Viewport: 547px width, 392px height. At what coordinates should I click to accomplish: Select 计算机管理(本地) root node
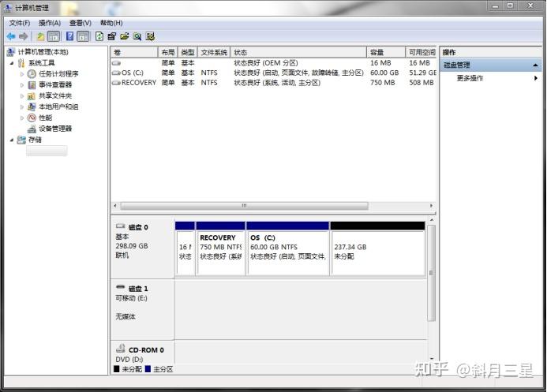click(43, 52)
